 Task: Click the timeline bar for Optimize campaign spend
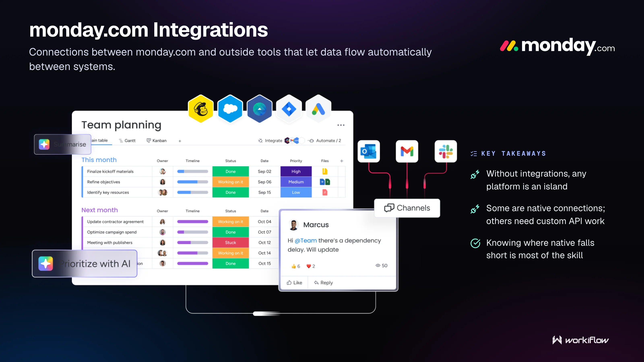click(193, 232)
